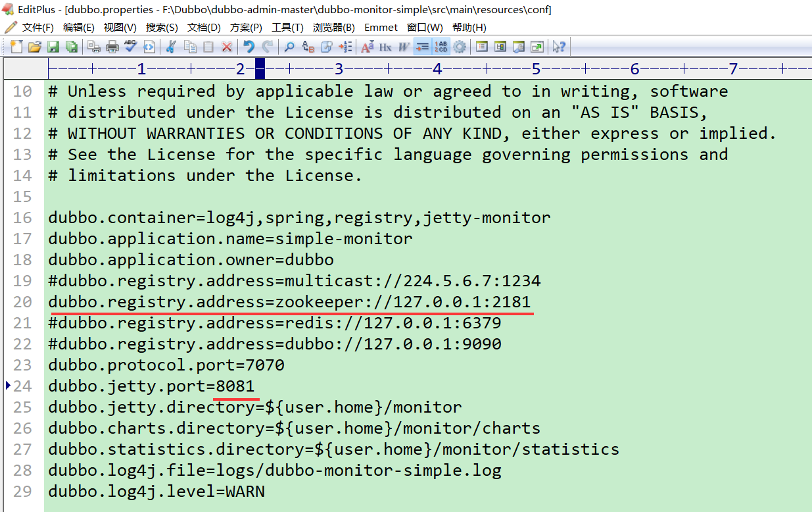Click the line 'dubbo.registry.address=zookeeper://127.0.0.1:2181'
The width and height of the screenshot is (812, 512).
pos(289,302)
